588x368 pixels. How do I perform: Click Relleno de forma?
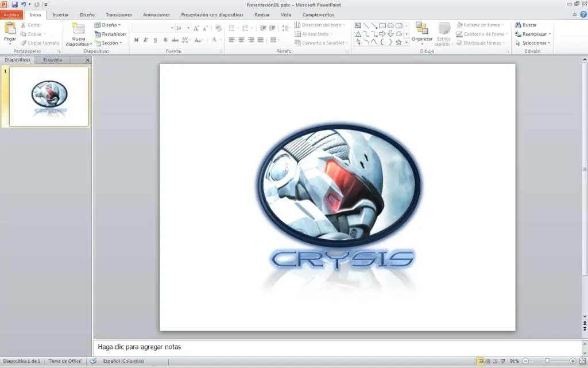pos(479,25)
